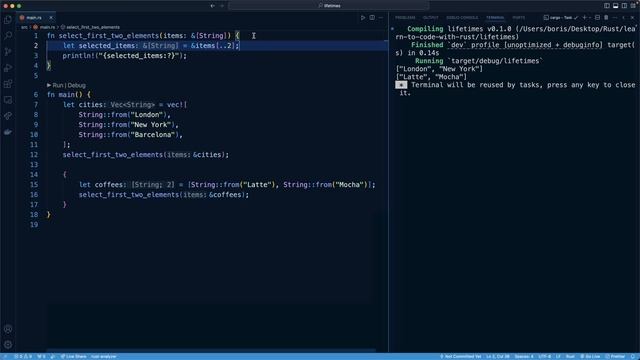
Task: Open the Docker view icon
Action: click(x=8, y=132)
